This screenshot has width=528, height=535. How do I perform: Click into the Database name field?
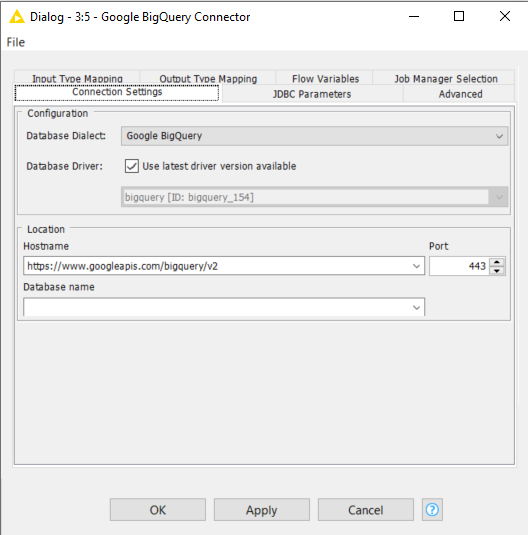217,307
